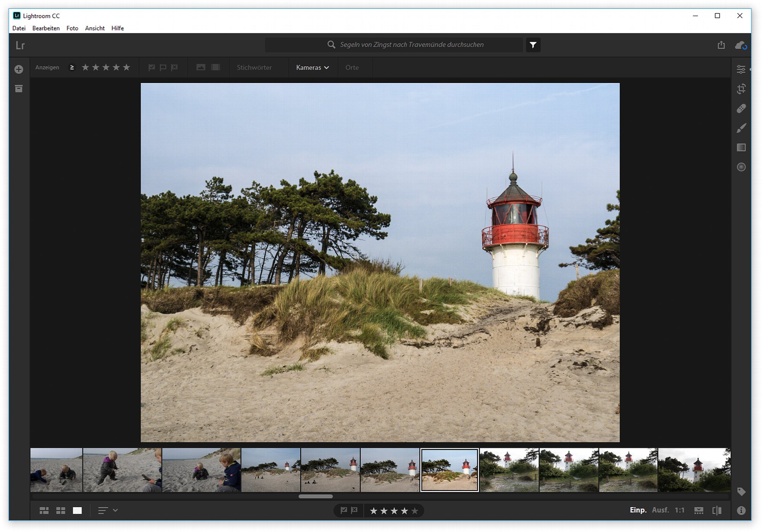Toggle the videos filter icon
Screen dimensions: 762x532
pyautogui.click(x=216, y=67)
